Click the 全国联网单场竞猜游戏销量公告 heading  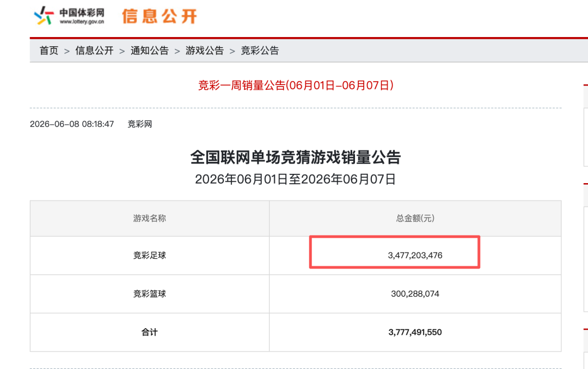tap(296, 158)
